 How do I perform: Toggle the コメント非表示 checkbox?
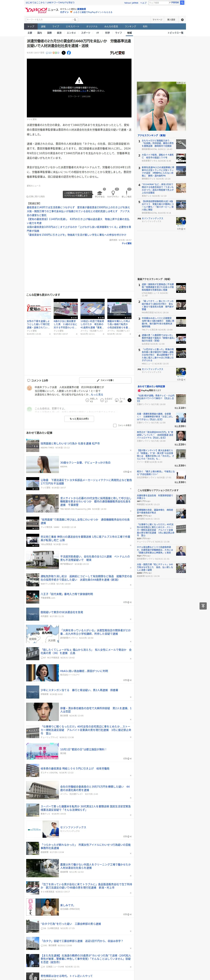point(115,425)
